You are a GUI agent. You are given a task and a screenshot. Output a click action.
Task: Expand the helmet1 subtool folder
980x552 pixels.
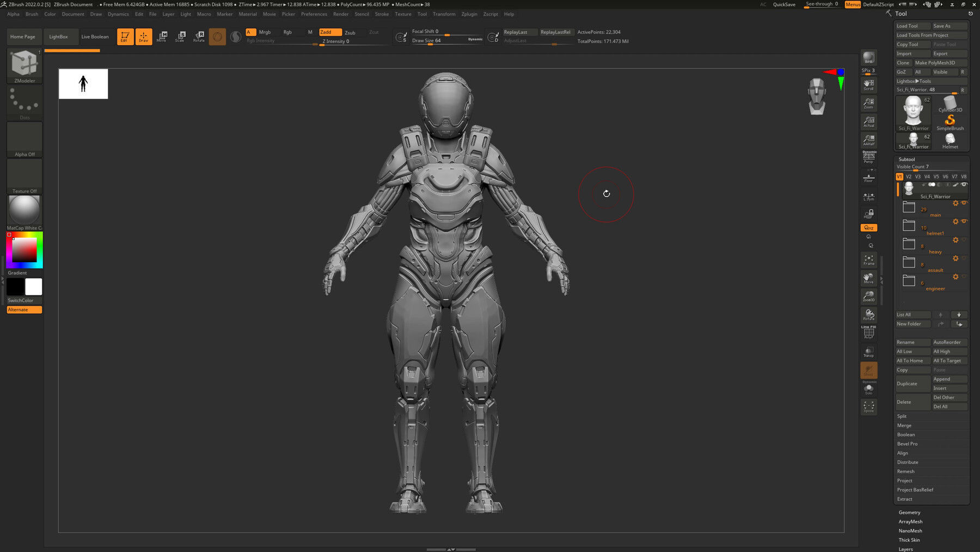tap(909, 226)
